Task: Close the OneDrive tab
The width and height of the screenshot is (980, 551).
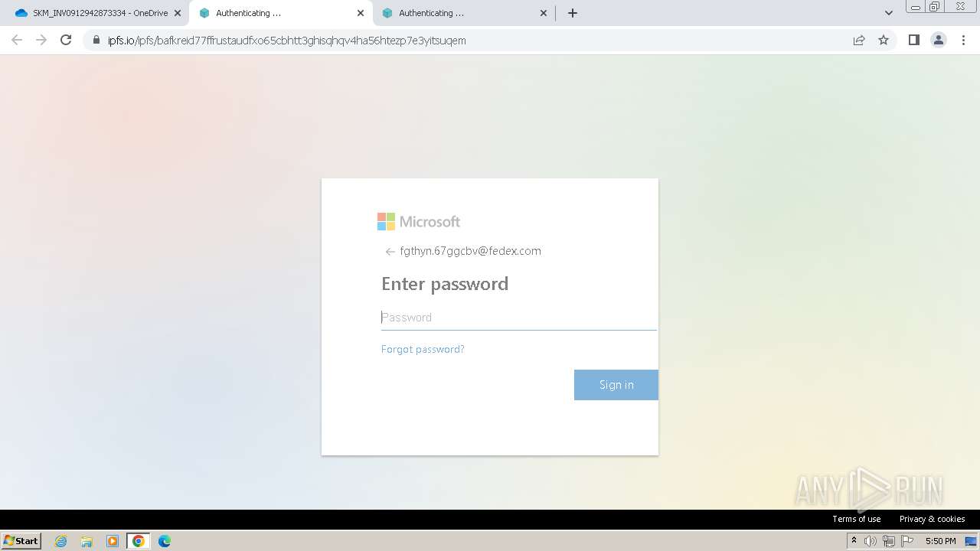Action: point(178,13)
